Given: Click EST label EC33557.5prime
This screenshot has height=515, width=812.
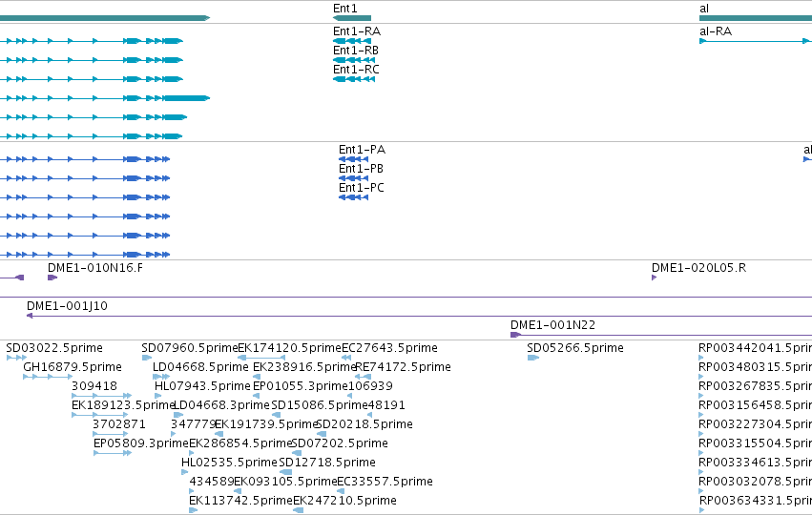Looking at the screenshot, I should 385,482.
